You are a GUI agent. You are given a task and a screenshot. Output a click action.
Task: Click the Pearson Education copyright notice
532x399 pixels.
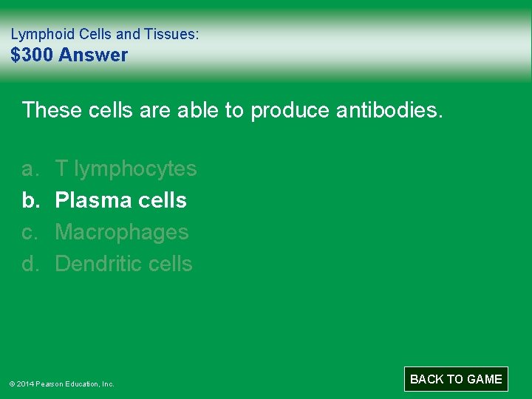[61, 384]
